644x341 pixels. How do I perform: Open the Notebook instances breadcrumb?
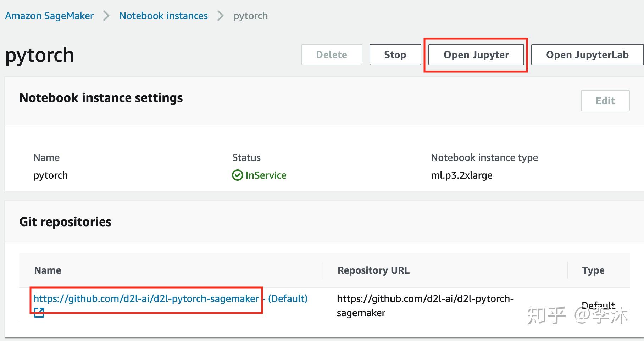tap(163, 16)
